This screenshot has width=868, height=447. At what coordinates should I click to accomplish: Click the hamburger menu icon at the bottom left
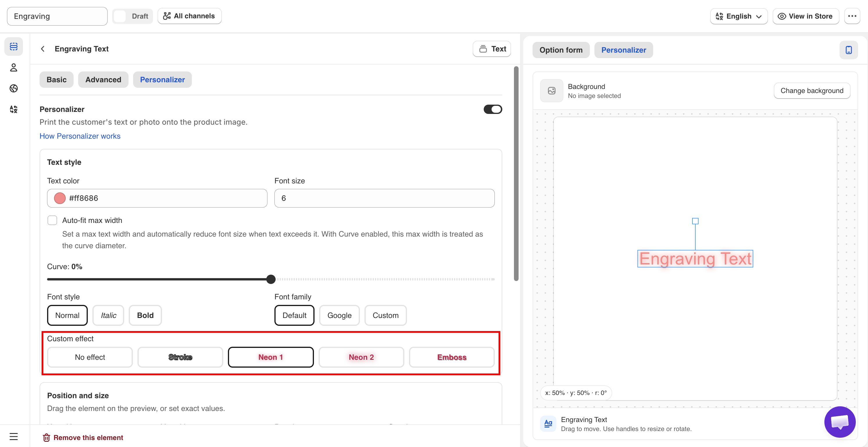pyautogui.click(x=13, y=437)
